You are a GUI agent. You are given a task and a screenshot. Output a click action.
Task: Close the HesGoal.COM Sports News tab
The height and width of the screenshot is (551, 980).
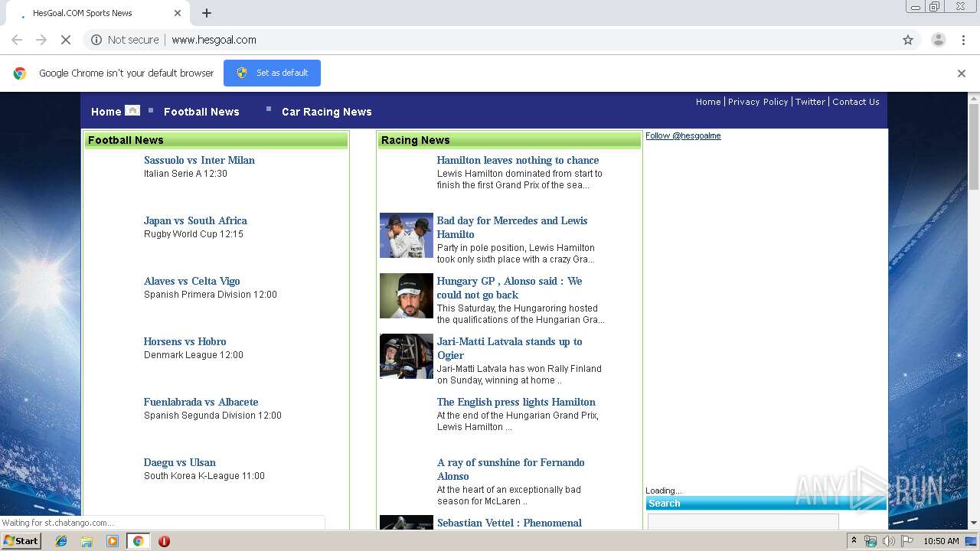click(x=178, y=13)
